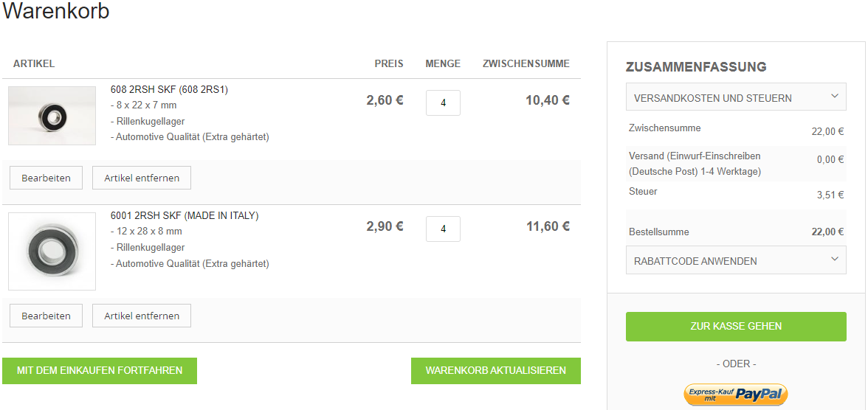Image resolution: width=868 pixels, height=410 pixels.
Task: Open the 608 2RSH SKF bearing thumbnail
Action: (x=52, y=116)
